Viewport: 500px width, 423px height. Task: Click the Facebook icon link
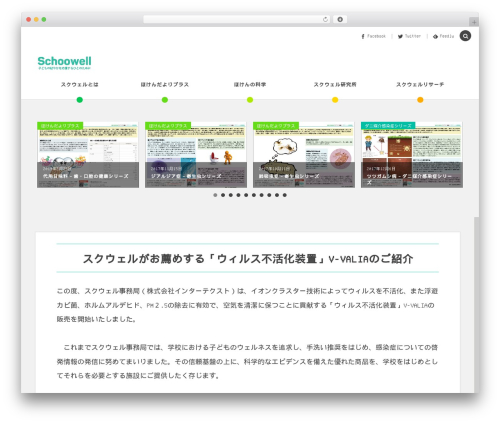pyautogui.click(x=363, y=36)
